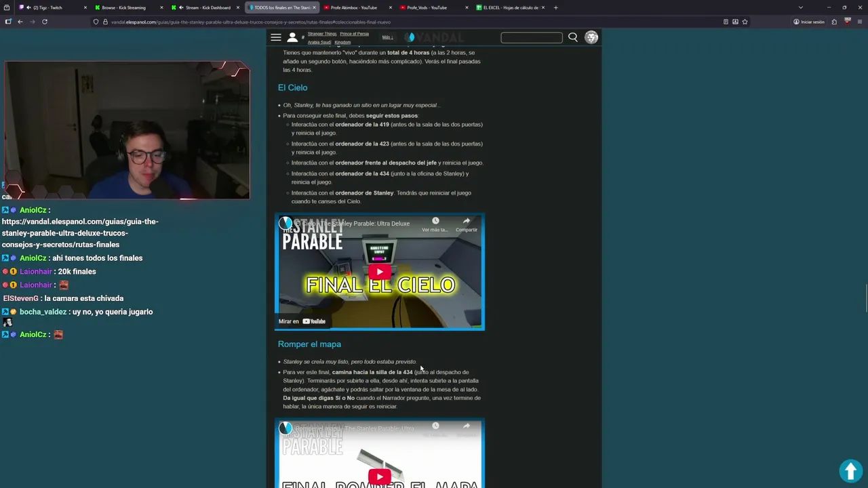Click the red adblock extension icon
Viewport: 868px width, 488px height.
848,22
